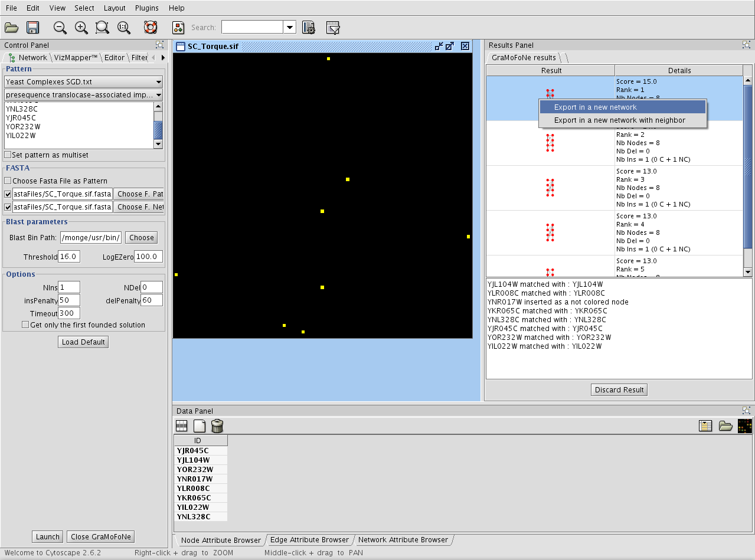755x560 pixels.
Task: Click the Close GraMoFoNe button
Action: [x=101, y=537]
